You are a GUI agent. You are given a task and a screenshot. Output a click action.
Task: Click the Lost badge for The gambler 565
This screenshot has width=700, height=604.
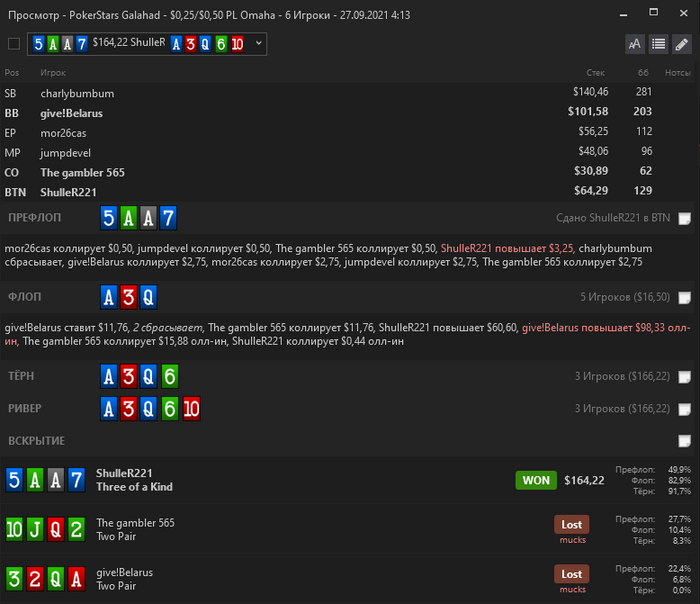571,525
